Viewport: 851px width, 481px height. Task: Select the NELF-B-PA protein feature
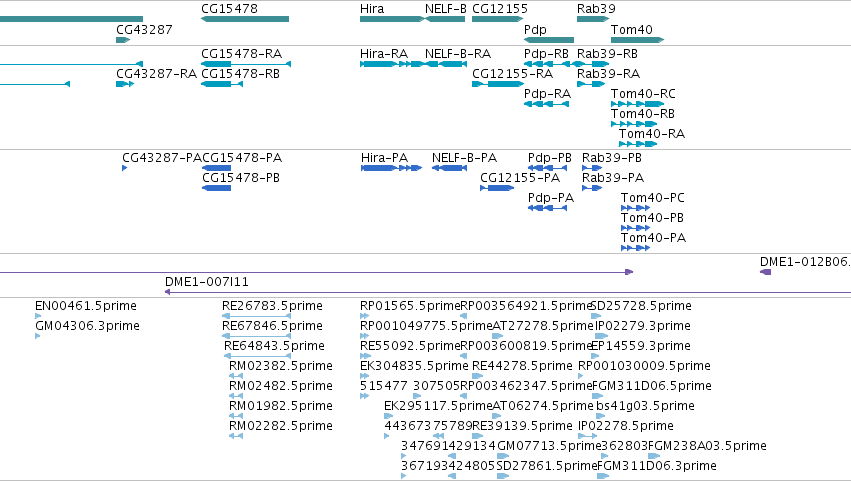449,168
